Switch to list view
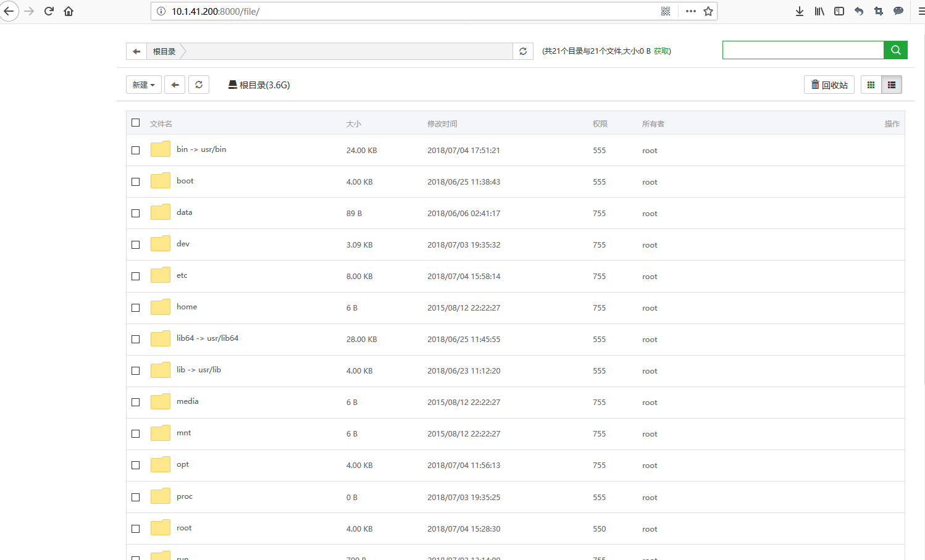This screenshot has height=560, width=925. [892, 85]
